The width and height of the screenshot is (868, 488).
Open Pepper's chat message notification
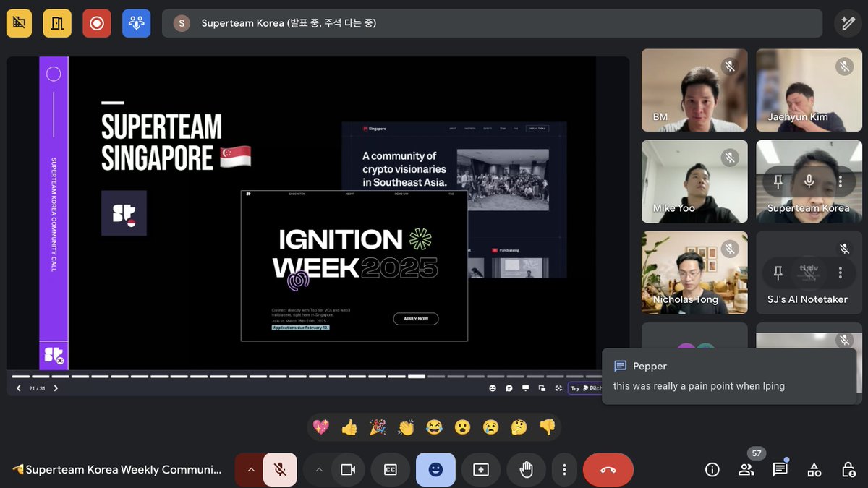[x=729, y=376]
